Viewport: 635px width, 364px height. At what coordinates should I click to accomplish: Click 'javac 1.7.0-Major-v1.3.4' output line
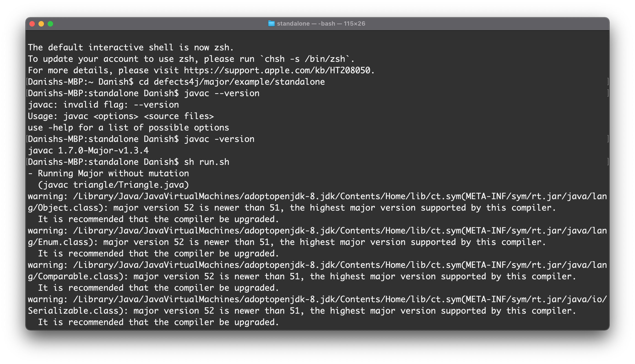tap(88, 150)
